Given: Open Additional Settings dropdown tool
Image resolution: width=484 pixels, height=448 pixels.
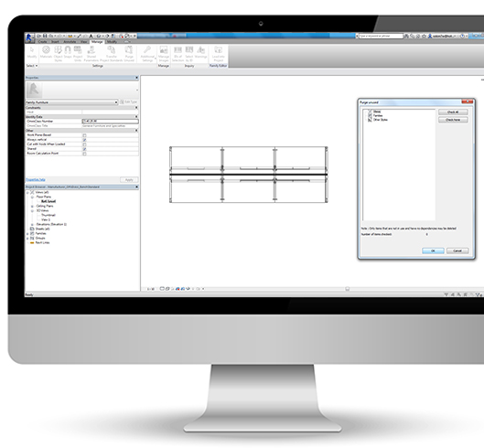Looking at the screenshot, I should (147, 54).
